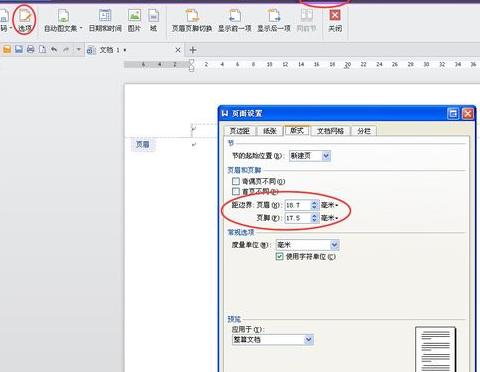Go to the previous item with 显示前一项
Image resolution: width=480 pixels, height=372 pixels.
point(235,21)
